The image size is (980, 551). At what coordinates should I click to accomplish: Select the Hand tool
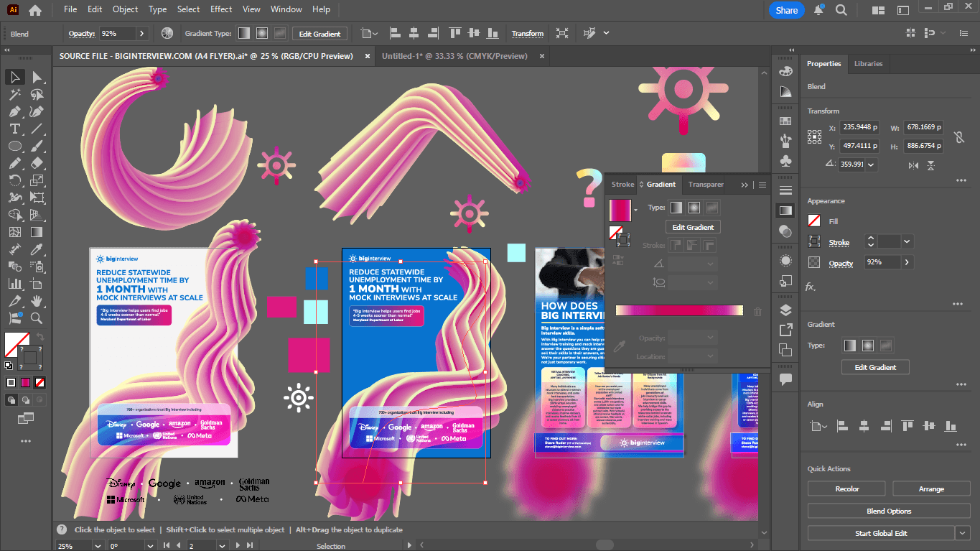click(37, 301)
